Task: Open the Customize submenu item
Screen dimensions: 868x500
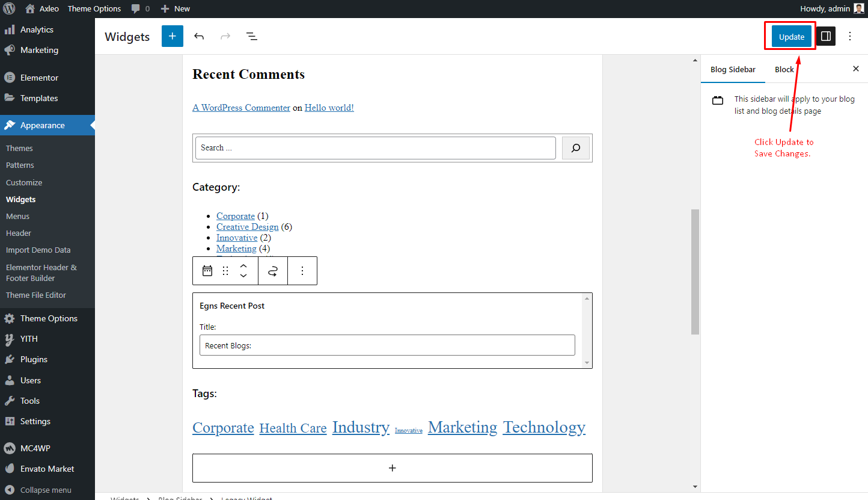Action: click(24, 182)
